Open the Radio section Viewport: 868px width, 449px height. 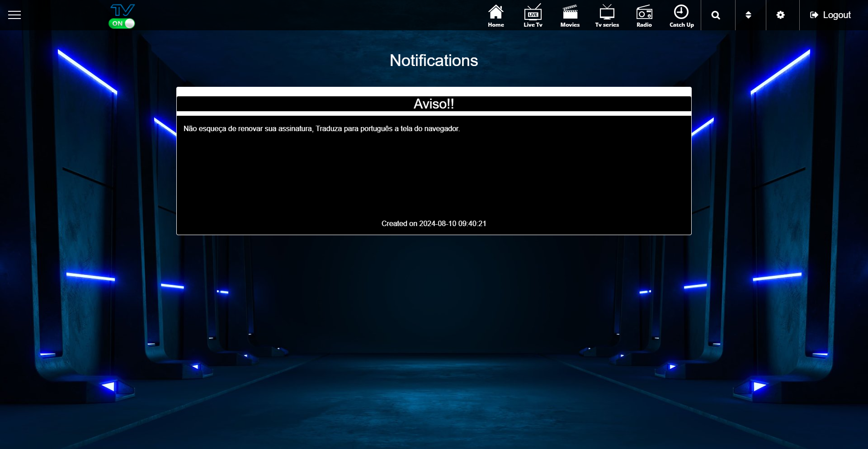(644, 16)
